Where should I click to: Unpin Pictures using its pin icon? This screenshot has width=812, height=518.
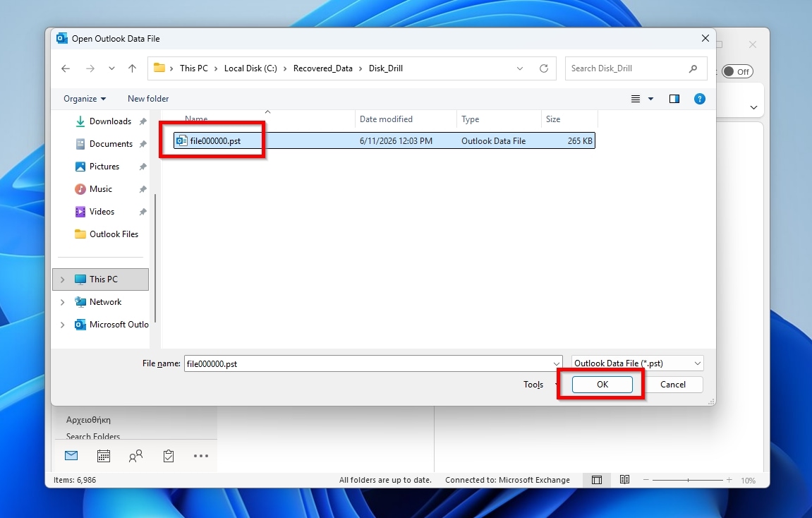tap(143, 167)
